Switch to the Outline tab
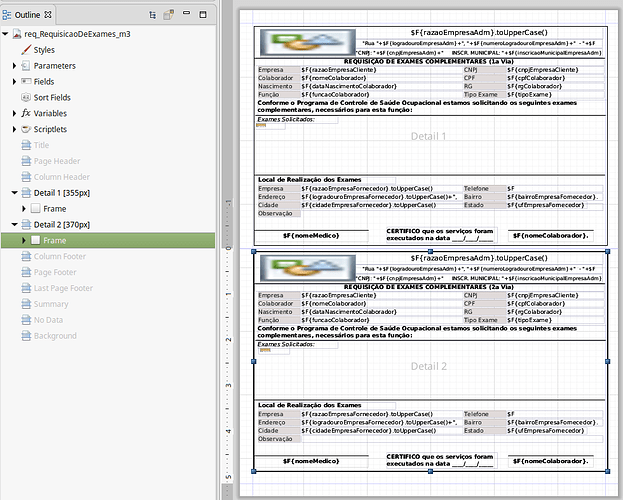This screenshot has width=623, height=500. 27,15
